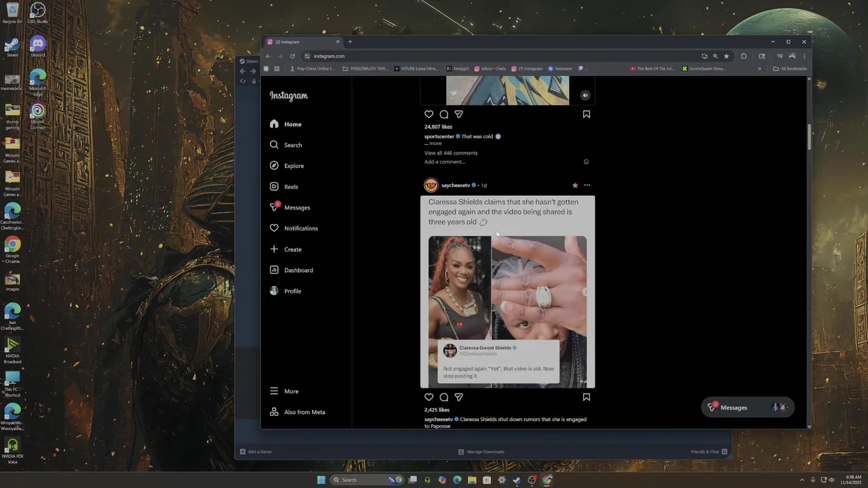Open PERSONALITY TRAI bookmark folder
Image resolution: width=868 pixels, height=488 pixels.
[366, 68]
